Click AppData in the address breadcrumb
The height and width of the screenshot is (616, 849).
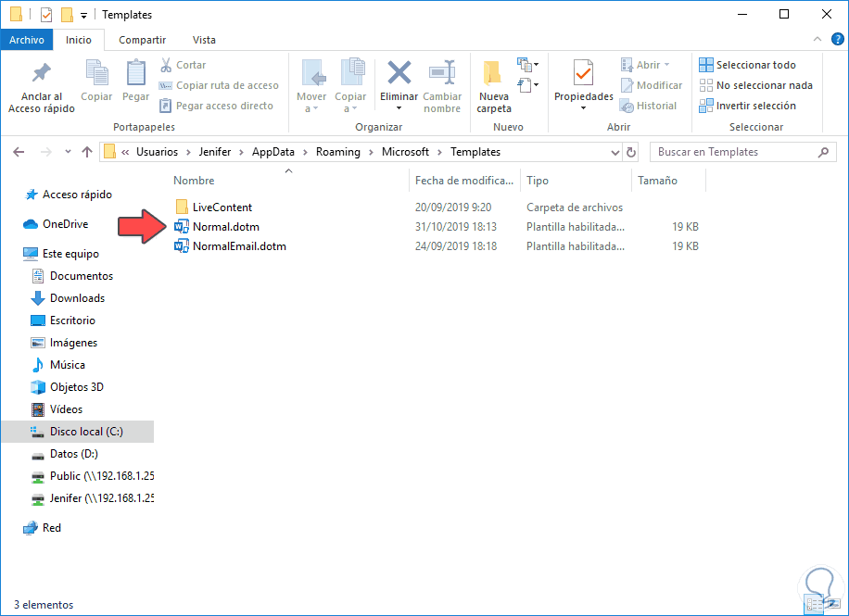(273, 152)
